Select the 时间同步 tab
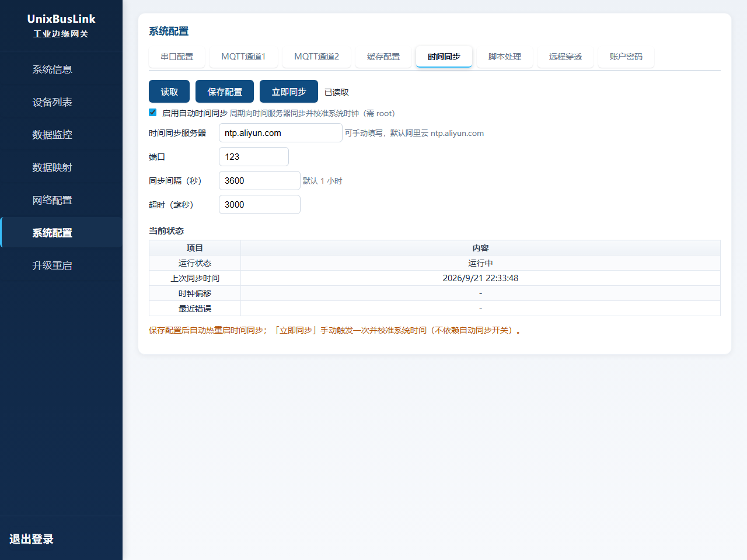The width and height of the screenshot is (747, 560). pyautogui.click(x=444, y=57)
